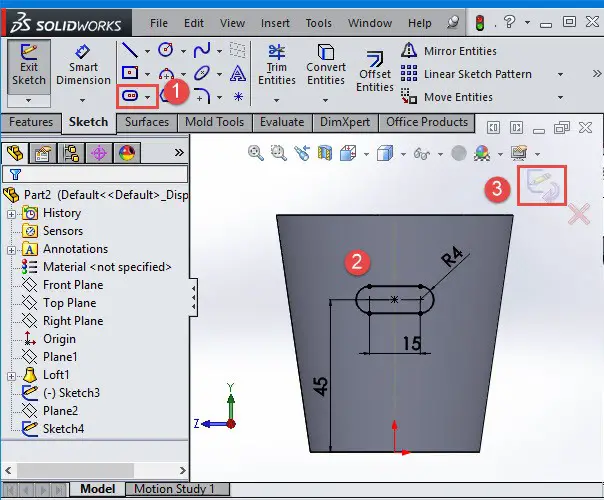The image size is (604, 500).
Task: Click the Convert Entities tool
Action: (326, 64)
